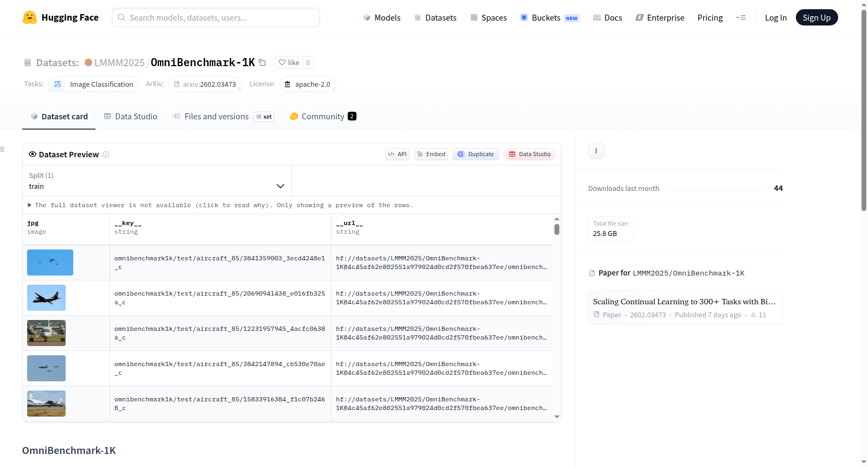Click the preview table scroll down arrow
This screenshot has height=467, width=868.
pyautogui.click(x=557, y=417)
